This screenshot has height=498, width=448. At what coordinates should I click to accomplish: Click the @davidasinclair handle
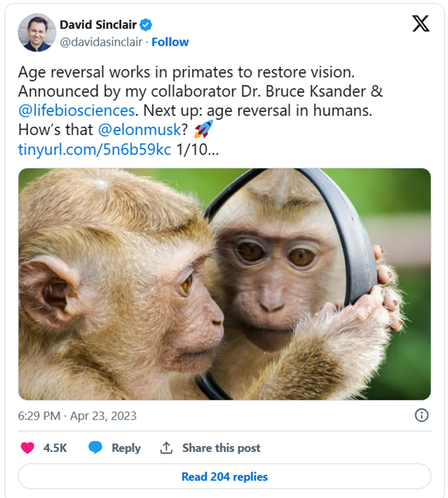(x=101, y=42)
